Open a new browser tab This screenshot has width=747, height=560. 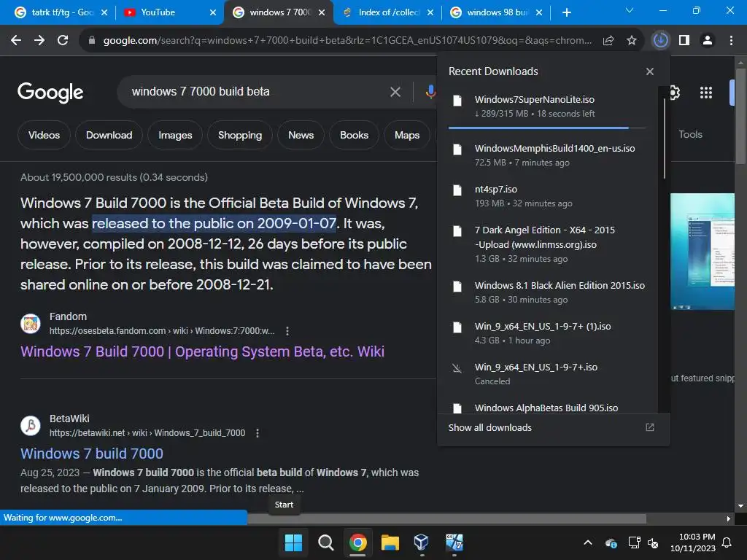coord(566,12)
